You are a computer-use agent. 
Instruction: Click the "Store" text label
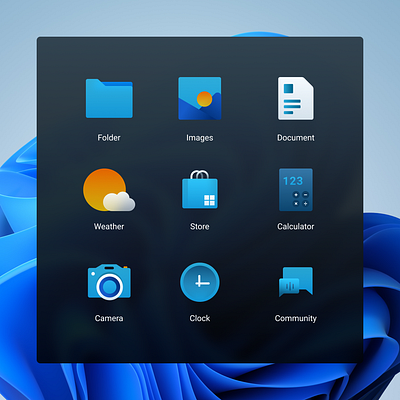click(x=200, y=227)
